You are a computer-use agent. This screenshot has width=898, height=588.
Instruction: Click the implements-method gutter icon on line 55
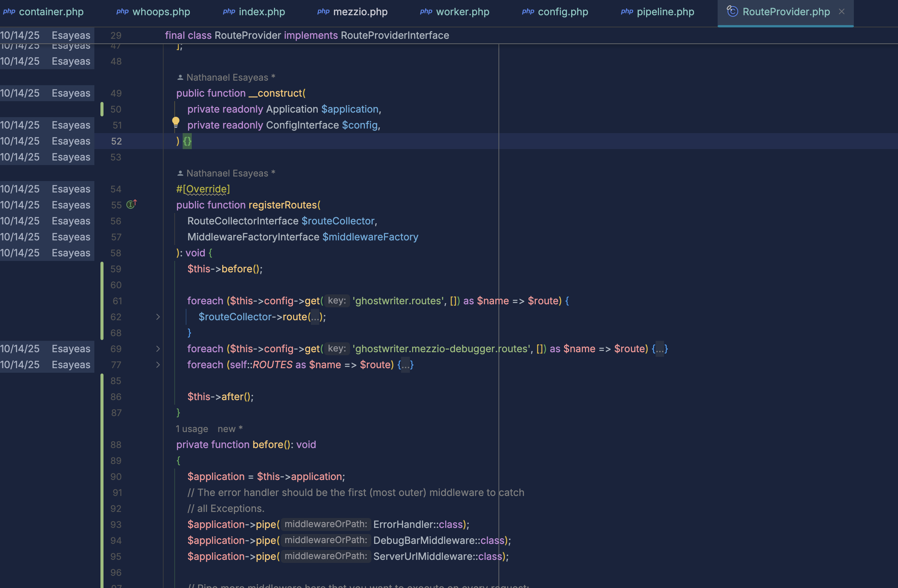pos(131,205)
